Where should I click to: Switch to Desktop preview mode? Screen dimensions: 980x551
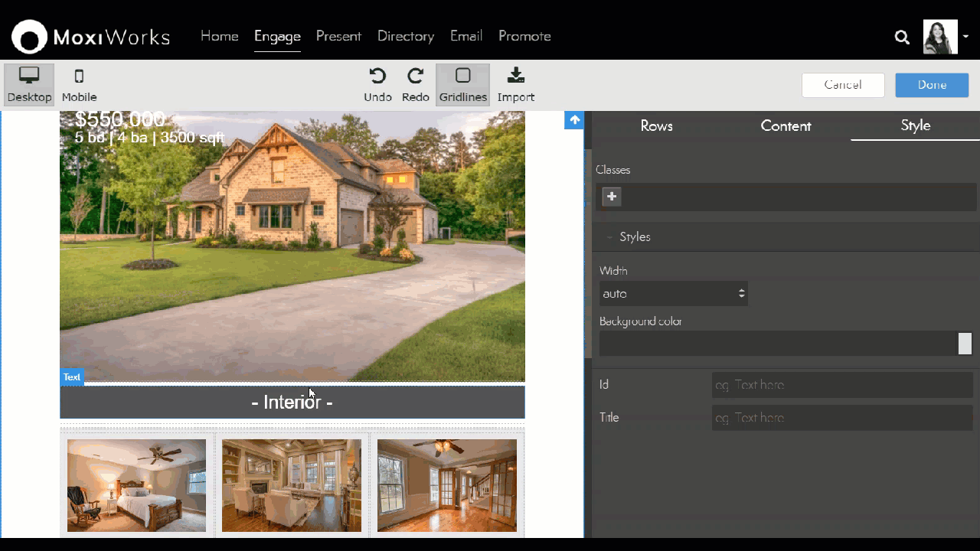29,84
